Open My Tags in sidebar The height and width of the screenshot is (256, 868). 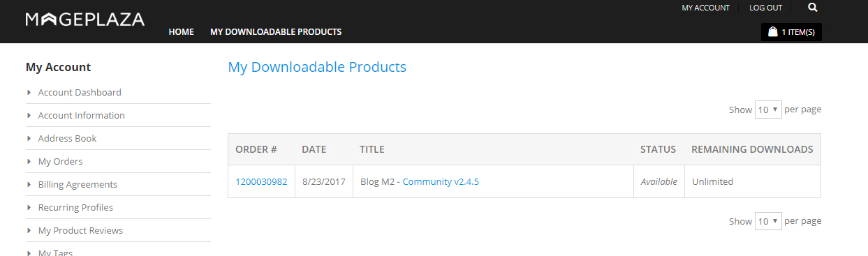55,252
